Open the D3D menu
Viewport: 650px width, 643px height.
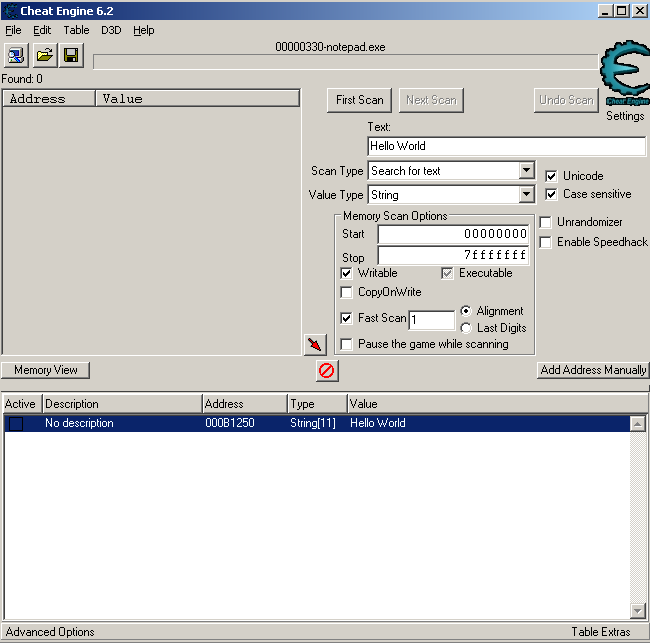(110, 30)
